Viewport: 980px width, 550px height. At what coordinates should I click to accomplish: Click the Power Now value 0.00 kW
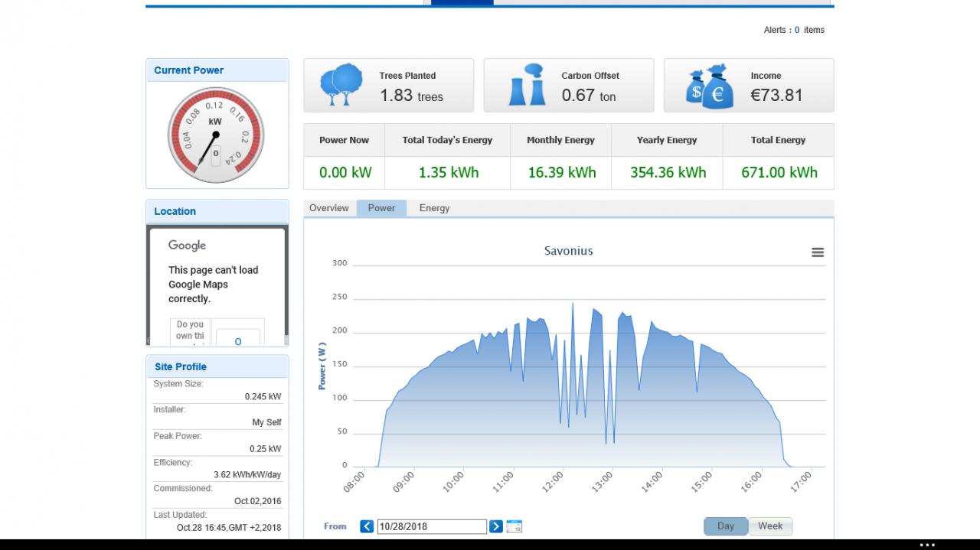click(x=345, y=172)
